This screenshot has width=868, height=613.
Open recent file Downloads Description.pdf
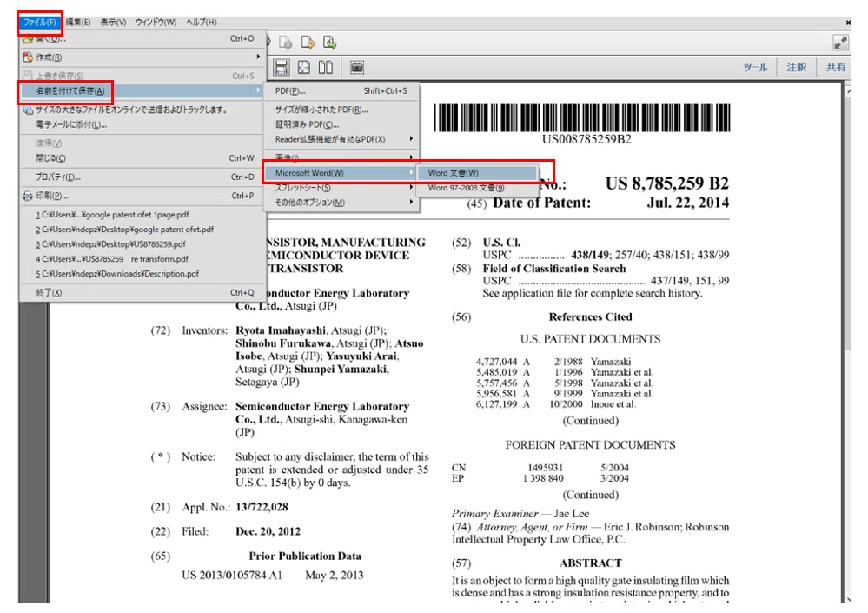142,274
